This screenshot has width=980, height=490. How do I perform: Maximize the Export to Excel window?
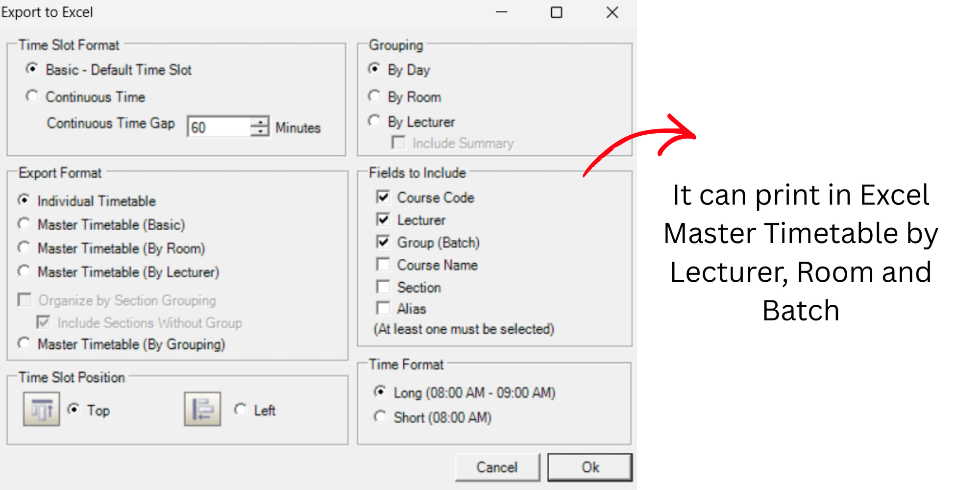pyautogui.click(x=557, y=12)
